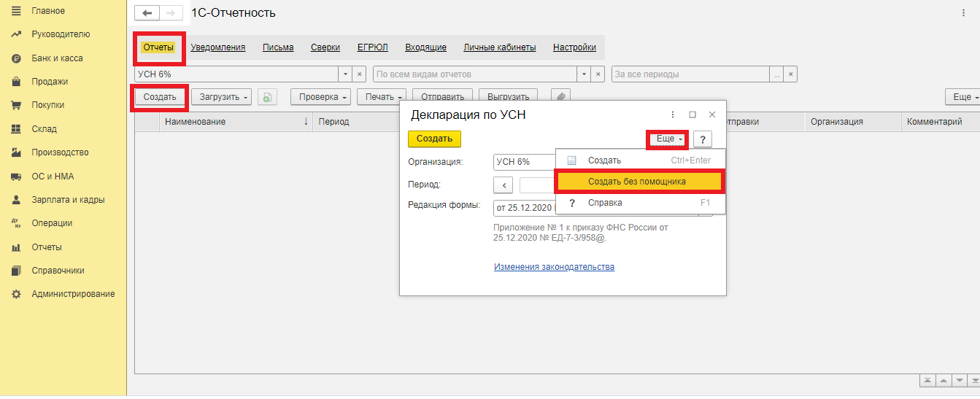980x399 pixels.
Task: Click the back navigation arrow
Action: click(147, 13)
